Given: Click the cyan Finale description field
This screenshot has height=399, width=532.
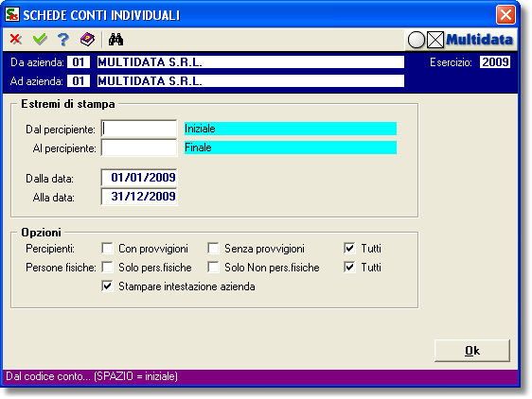Looking at the screenshot, I should (291, 147).
